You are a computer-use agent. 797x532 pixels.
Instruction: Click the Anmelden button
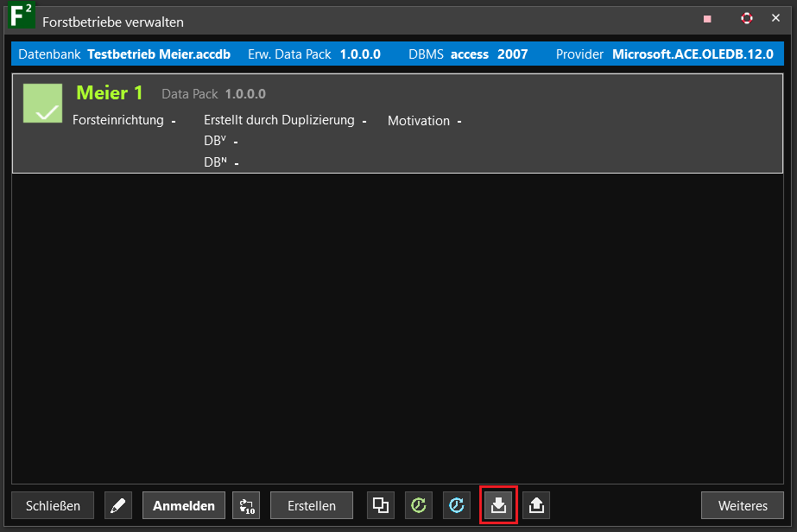coord(184,505)
